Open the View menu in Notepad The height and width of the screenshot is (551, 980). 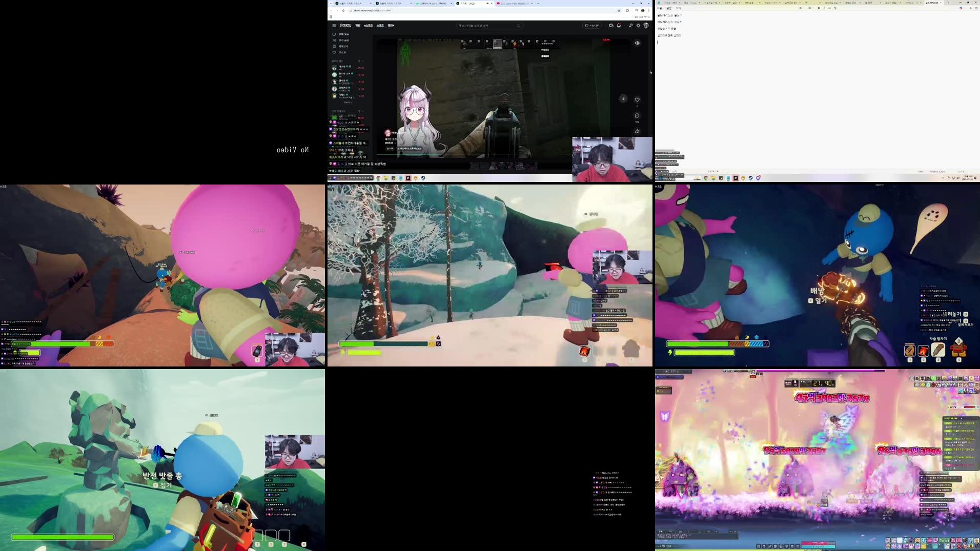coord(678,8)
